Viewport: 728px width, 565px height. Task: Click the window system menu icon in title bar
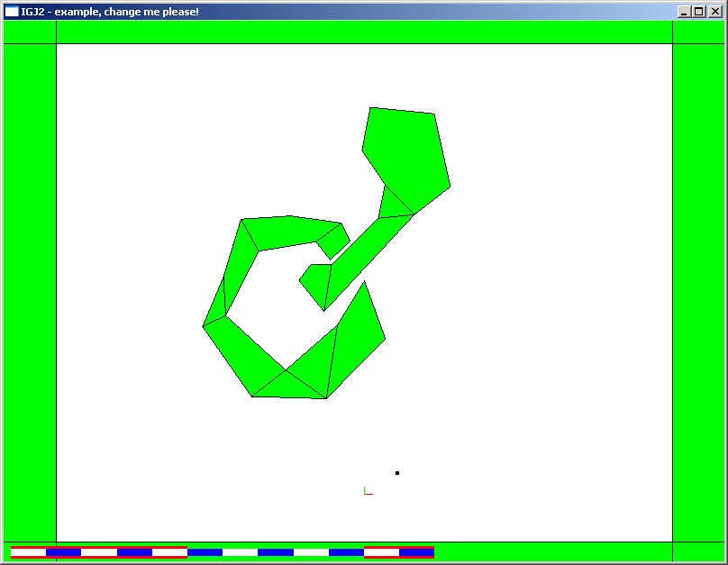[12, 12]
